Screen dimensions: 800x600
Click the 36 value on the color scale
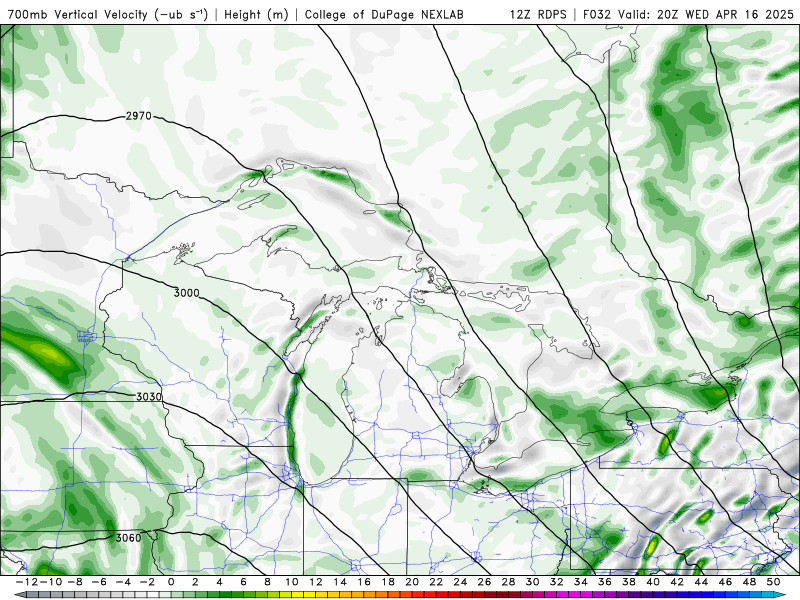pos(605,582)
